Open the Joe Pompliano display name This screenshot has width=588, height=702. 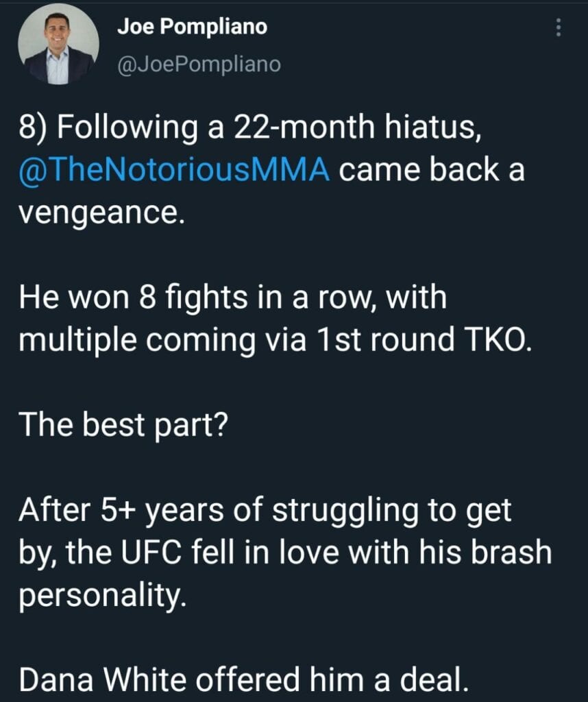tap(192, 27)
